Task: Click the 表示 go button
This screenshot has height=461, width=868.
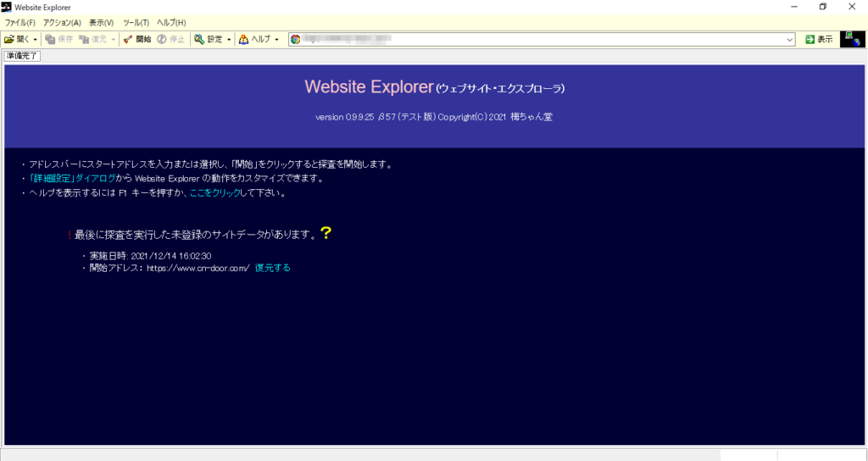Action: point(820,39)
